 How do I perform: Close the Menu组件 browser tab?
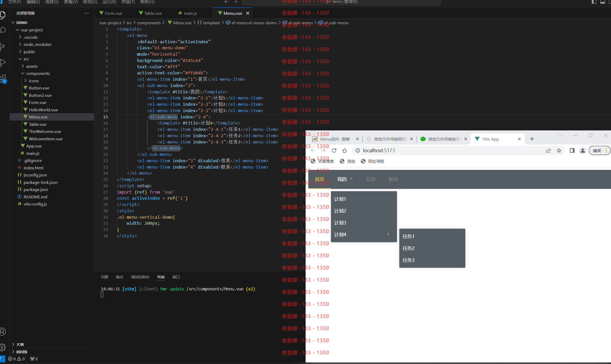click(357, 139)
